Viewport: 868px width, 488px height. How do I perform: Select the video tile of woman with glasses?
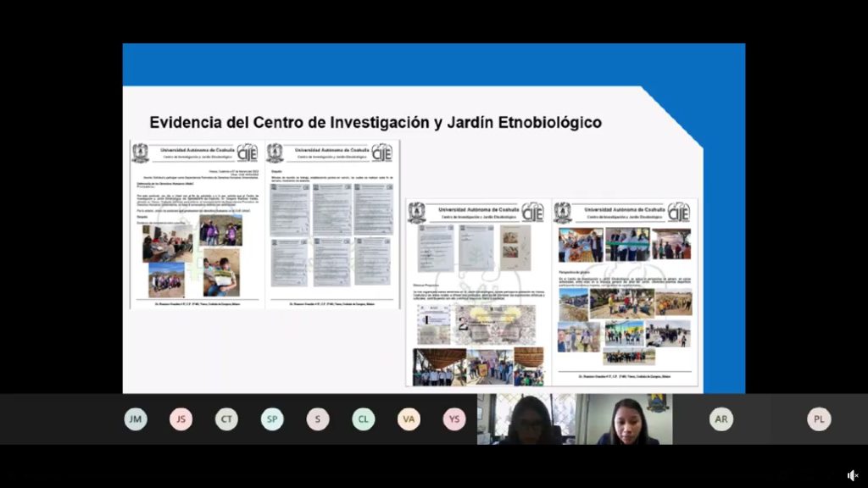click(x=526, y=419)
